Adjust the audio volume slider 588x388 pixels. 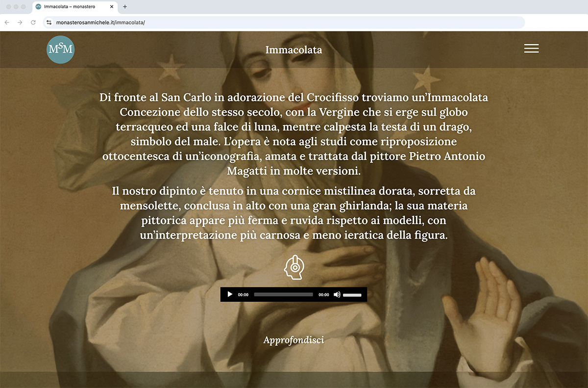(x=352, y=295)
